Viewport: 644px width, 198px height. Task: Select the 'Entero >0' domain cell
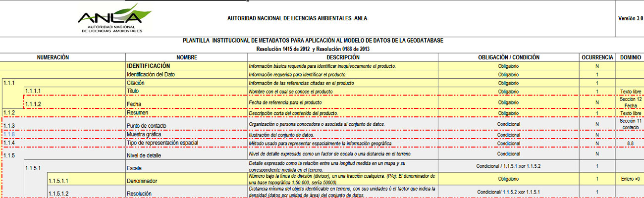[630, 178]
